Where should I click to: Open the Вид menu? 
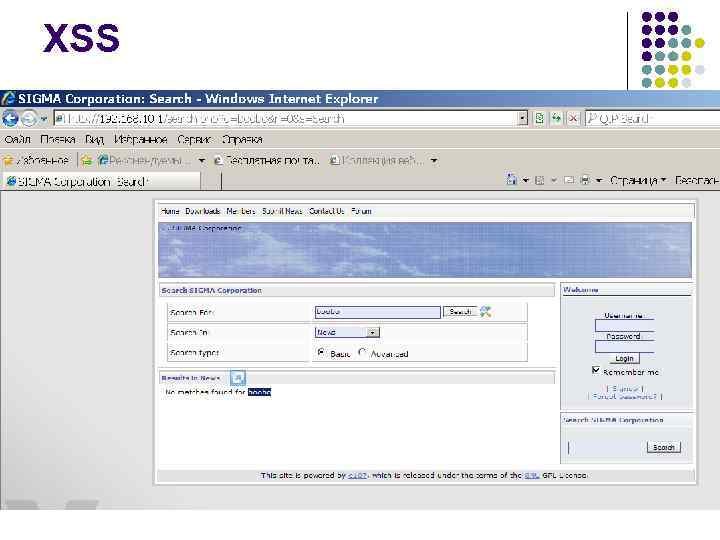pos(94,139)
